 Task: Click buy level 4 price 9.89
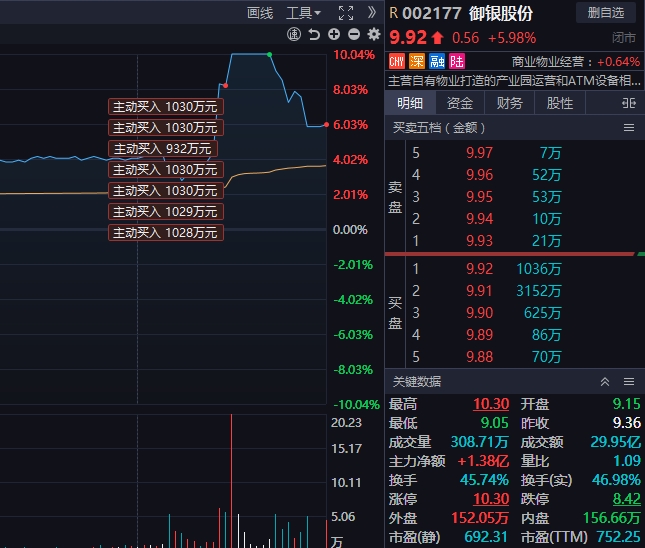point(479,335)
